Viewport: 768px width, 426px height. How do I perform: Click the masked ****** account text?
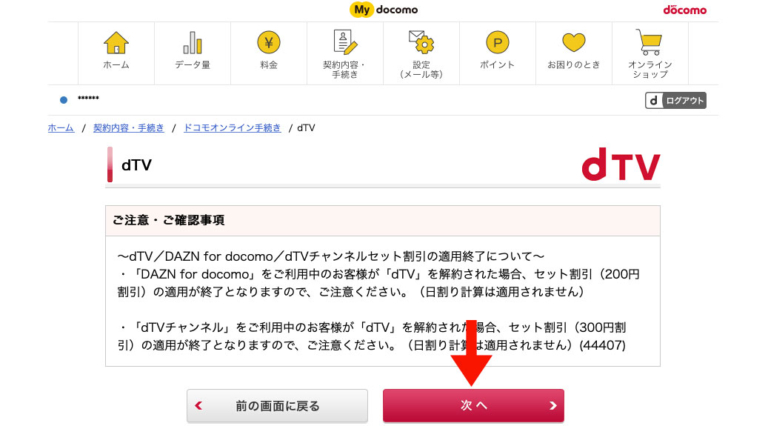click(88, 98)
